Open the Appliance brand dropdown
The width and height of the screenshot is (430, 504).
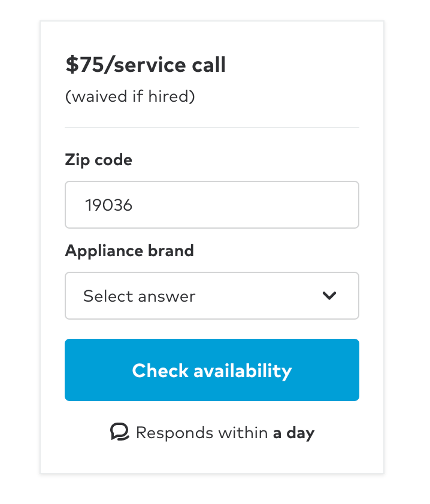click(x=211, y=296)
